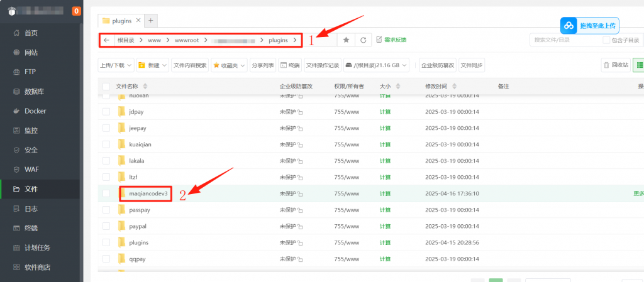This screenshot has width=644, height=282.
Task: Click the lock icon in the jdpay row
Action: point(300,112)
